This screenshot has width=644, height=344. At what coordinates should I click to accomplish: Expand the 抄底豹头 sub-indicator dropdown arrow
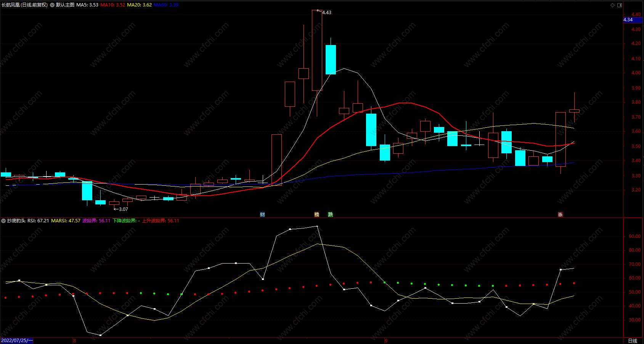coord(3,221)
